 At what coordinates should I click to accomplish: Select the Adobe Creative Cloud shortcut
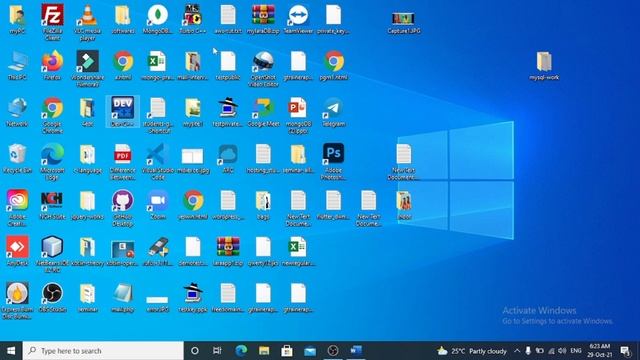tap(17, 201)
